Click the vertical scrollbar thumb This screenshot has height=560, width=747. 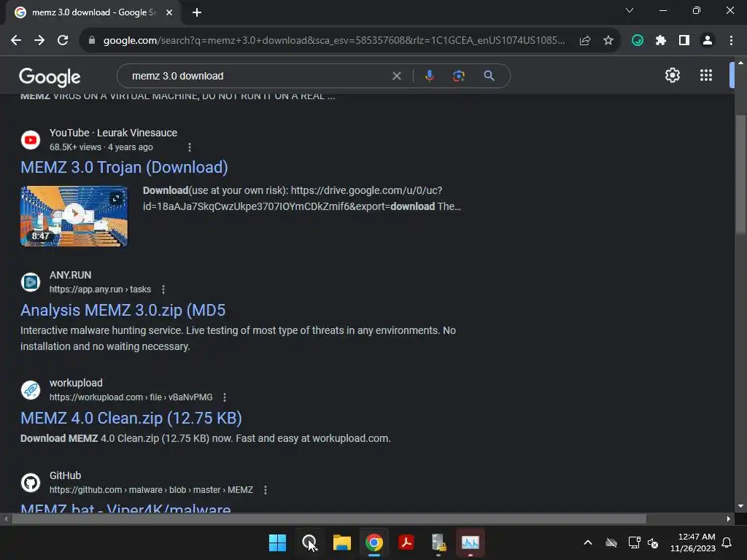[740, 174]
